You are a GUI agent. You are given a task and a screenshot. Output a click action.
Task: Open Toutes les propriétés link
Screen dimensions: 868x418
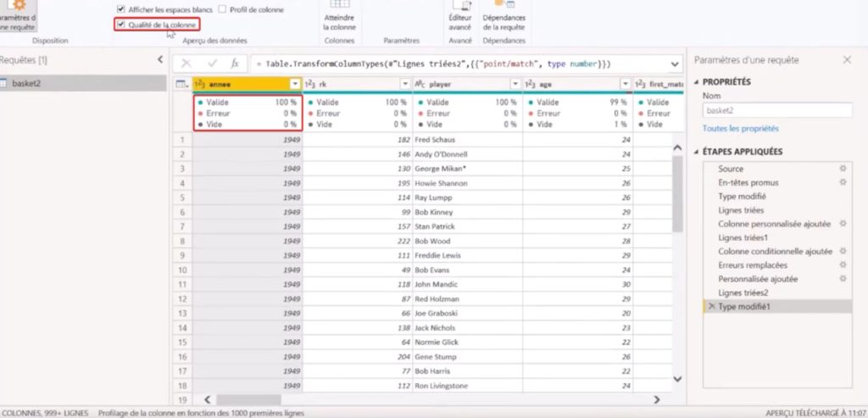click(740, 128)
